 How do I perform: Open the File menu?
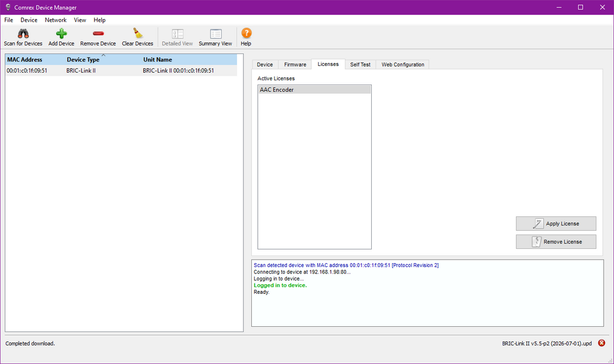pos(8,20)
